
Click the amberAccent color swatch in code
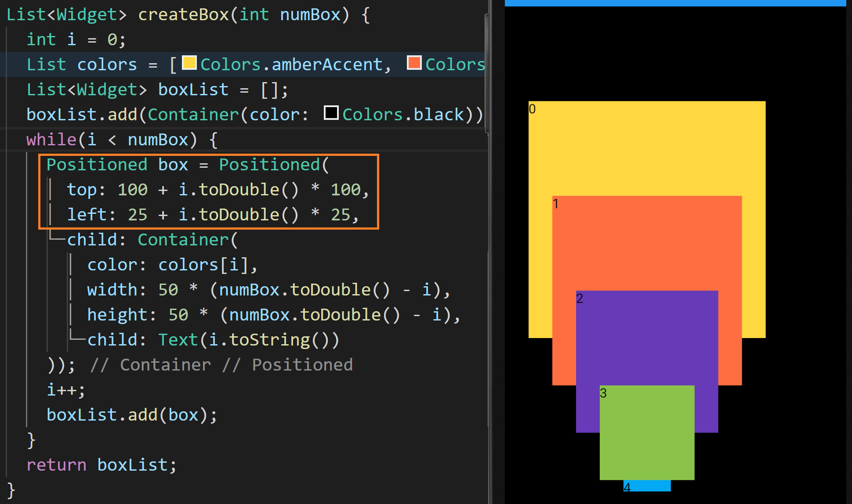189,63
